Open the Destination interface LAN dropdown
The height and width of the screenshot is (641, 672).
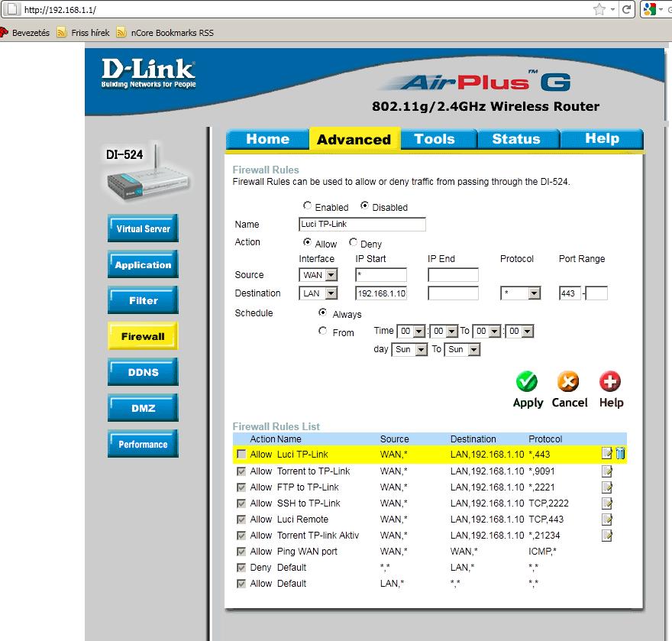318,293
